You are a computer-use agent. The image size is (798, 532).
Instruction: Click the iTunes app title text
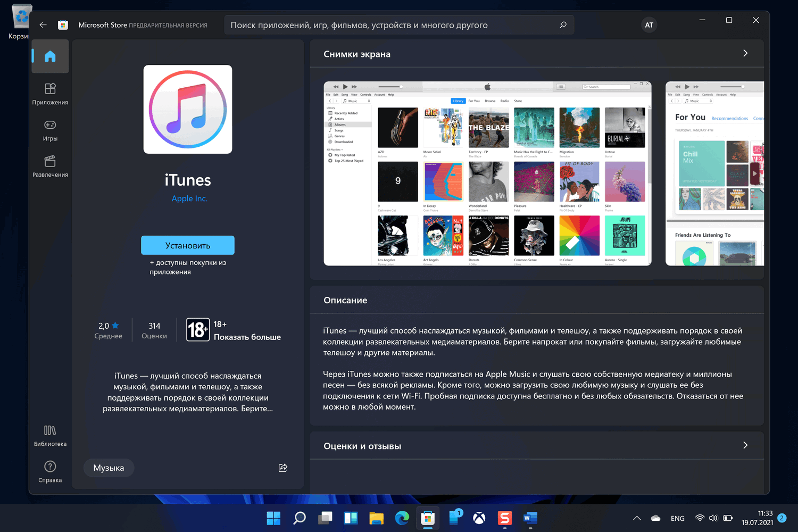coord(188,180)
